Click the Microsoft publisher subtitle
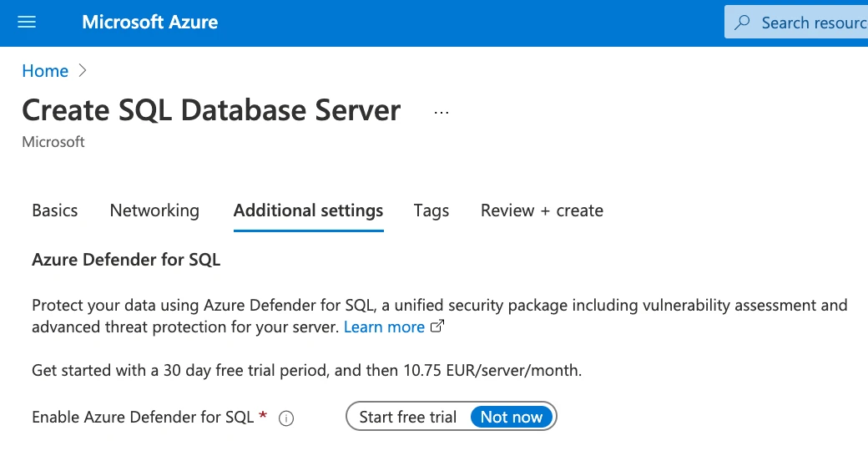 coord(53,142)
